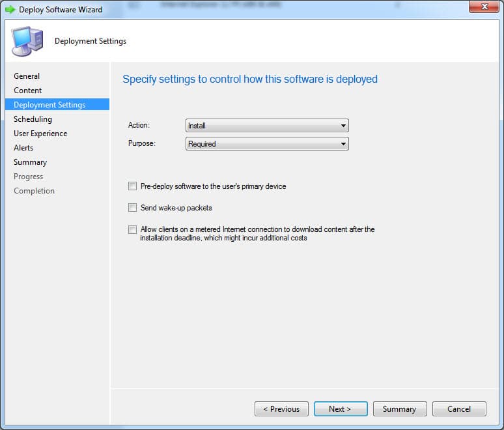Screen dimensions: 504x430
Task: Select the greyed Completion step
Action: [34, 191]
